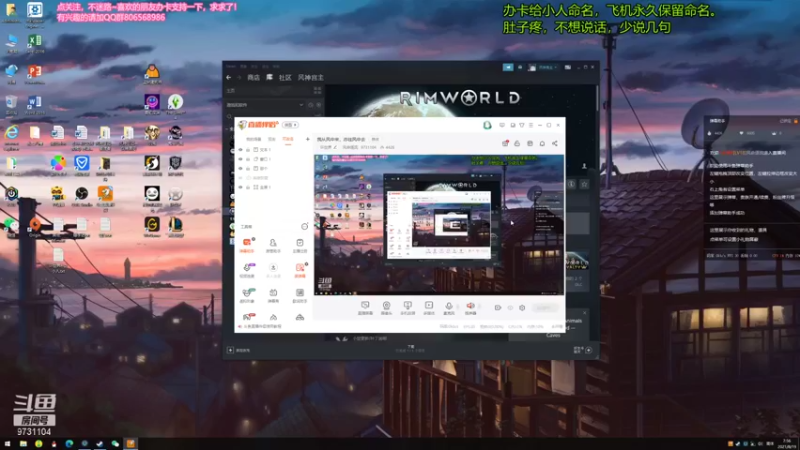Viewport: 800px width, 450px height.
Task: Open the layout mode dropdown beside the logo
Action: (x=290, y=125)
